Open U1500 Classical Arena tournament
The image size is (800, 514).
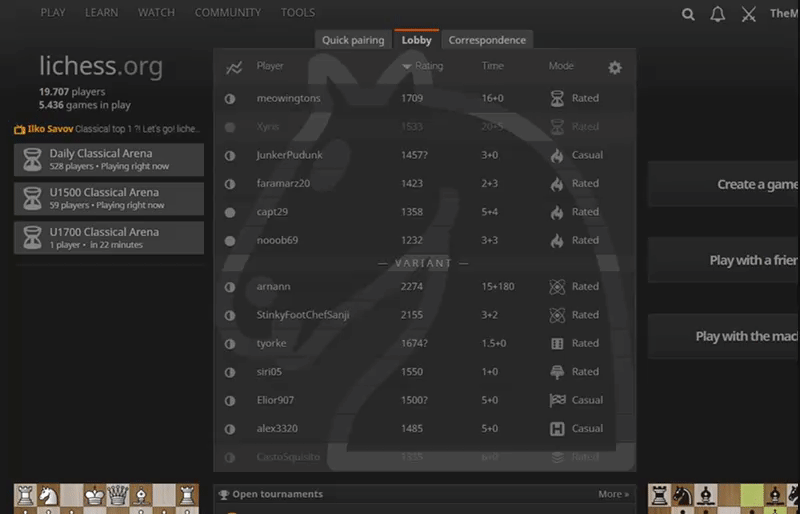tap(109, 199)
